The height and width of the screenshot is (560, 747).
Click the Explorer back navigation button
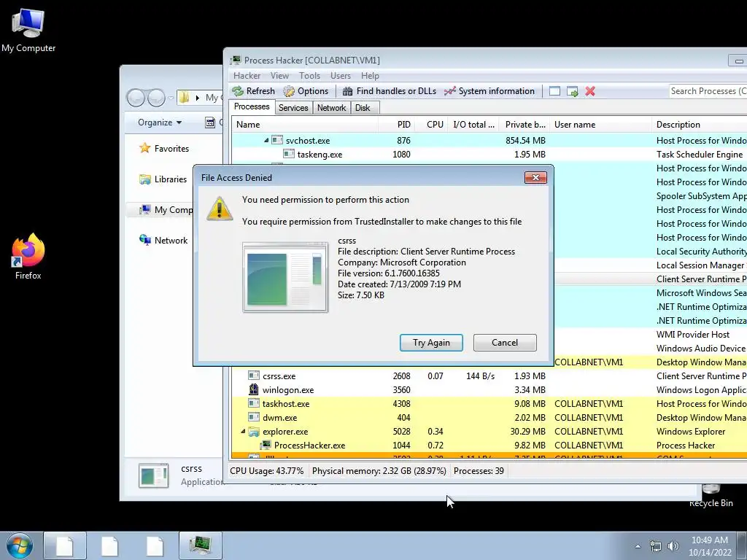pos(136,98)
